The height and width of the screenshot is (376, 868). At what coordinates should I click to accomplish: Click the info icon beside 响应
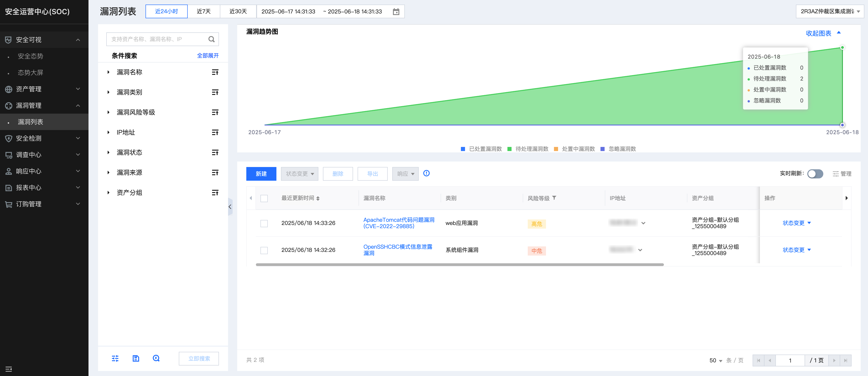point(426,173)
